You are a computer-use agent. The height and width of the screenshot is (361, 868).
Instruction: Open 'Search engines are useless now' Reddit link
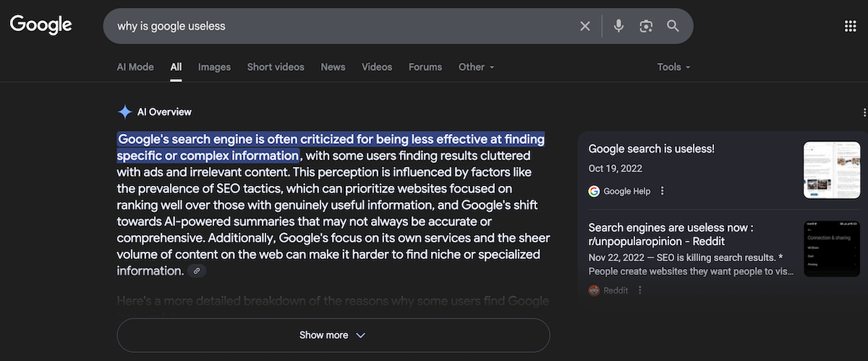pos(671,234)
